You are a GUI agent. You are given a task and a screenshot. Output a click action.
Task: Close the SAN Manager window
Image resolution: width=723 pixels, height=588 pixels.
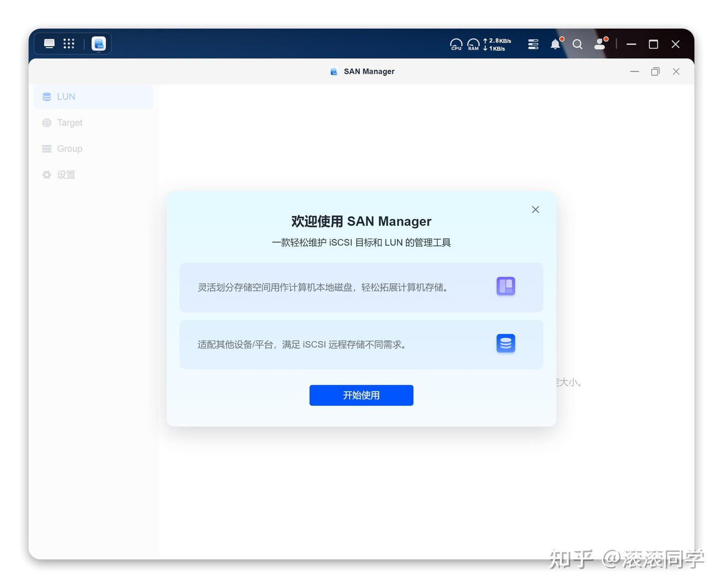[676, 71]
